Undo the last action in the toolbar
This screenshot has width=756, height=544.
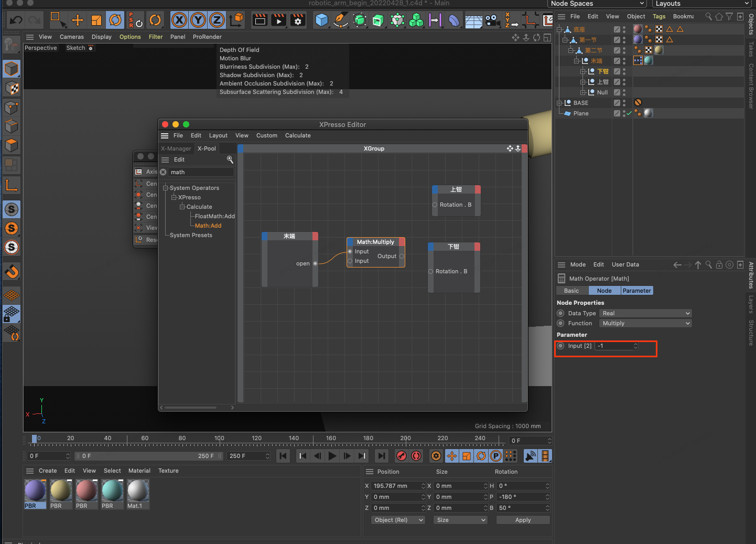[x=16, y=20]
